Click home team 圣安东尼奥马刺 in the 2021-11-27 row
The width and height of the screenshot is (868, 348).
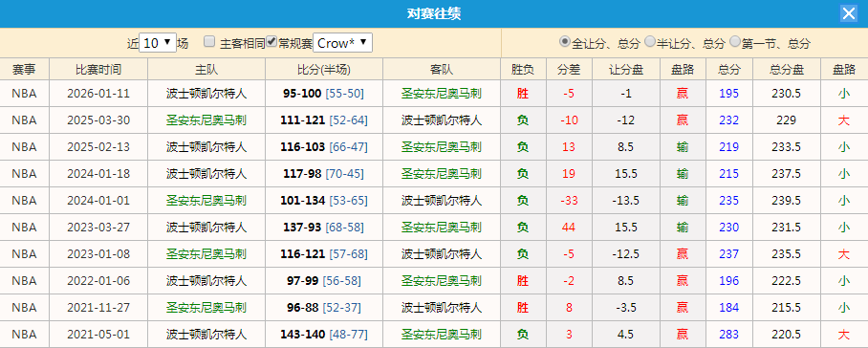pyautogui.click(x=206, y=308)
